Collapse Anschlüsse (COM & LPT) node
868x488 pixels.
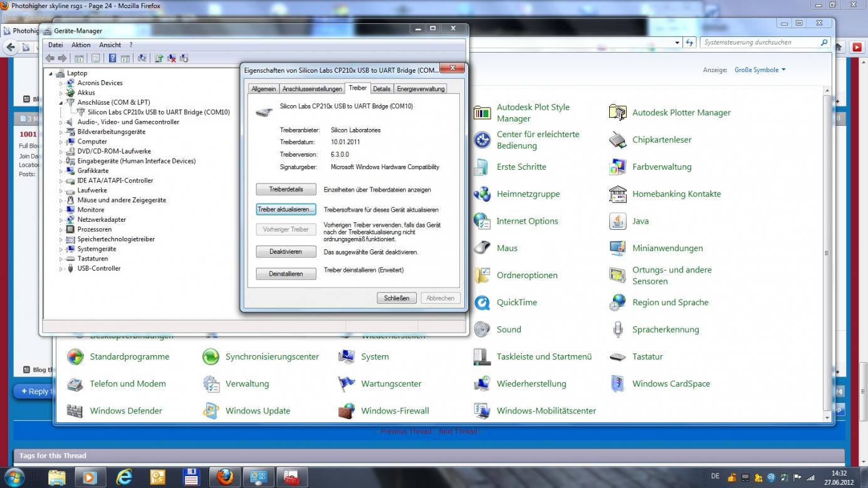tap(61, 103)
